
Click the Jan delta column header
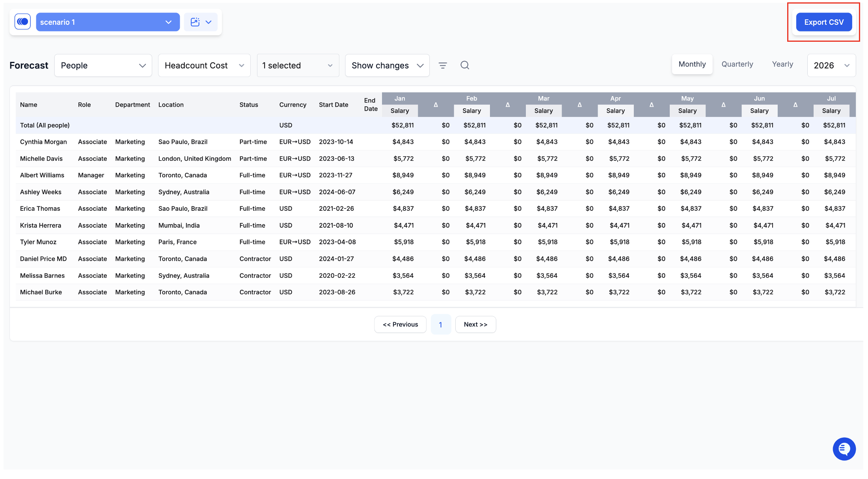[x=436, y=105]
